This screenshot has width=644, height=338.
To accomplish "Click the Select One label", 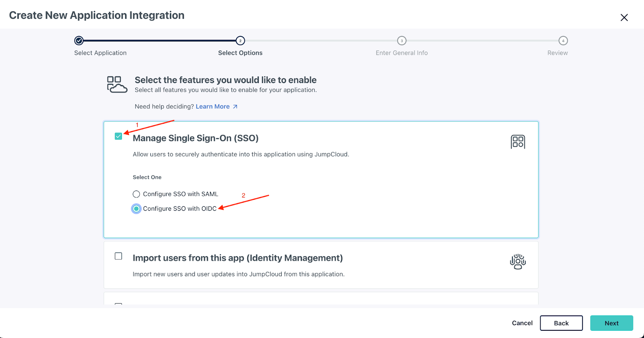I will pos(147,177).
